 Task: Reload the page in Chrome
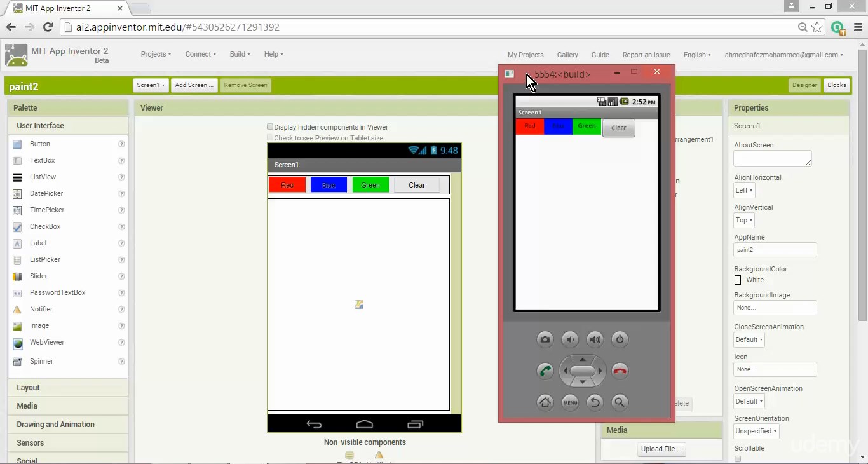click(48, 27)
